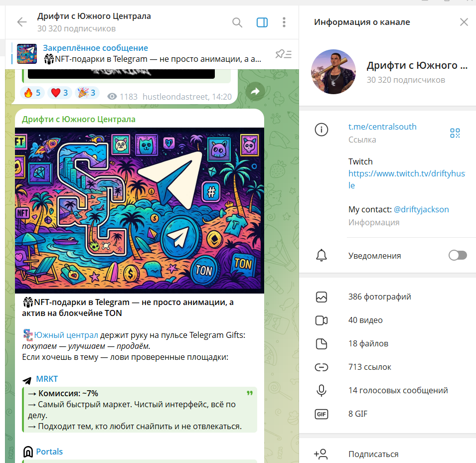Screen dimensions: 476x463
Task: Open the MRKT marketplace link
Action: tap(47, 379)
